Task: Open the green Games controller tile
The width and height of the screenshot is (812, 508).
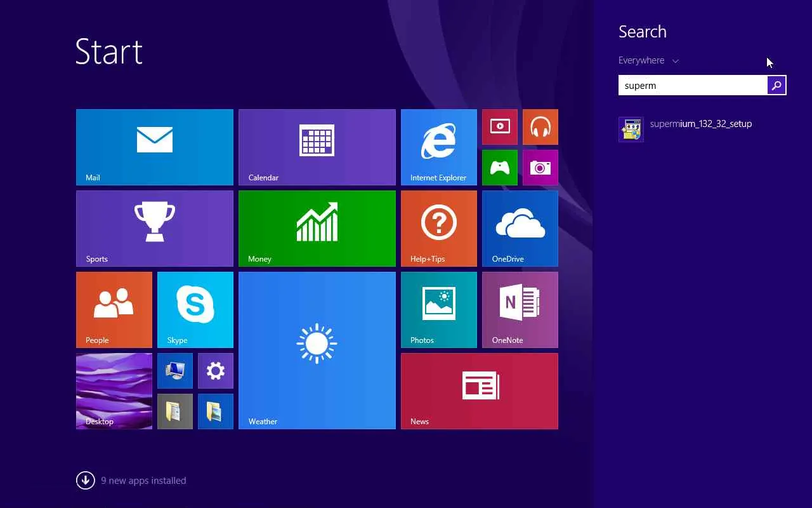Action: [x=500, y=168]
